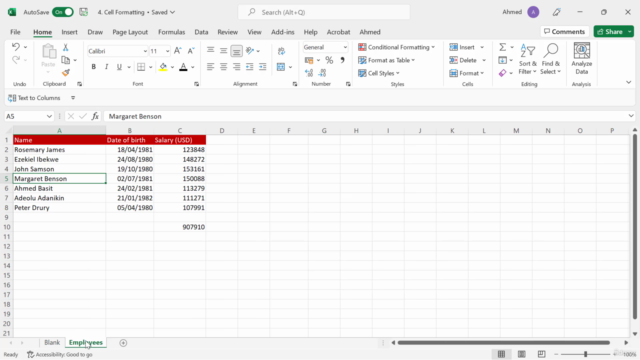Viewport: 640px width, 360px height.
Task: Click the Search box
Action: click(324, 12)
